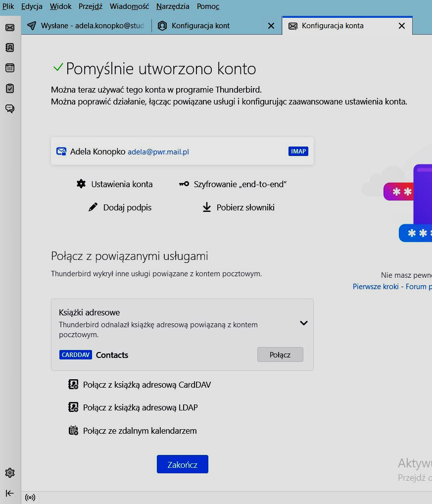Open the Address Book sidebar icon
Screen dimensions: 432x504
10,48
